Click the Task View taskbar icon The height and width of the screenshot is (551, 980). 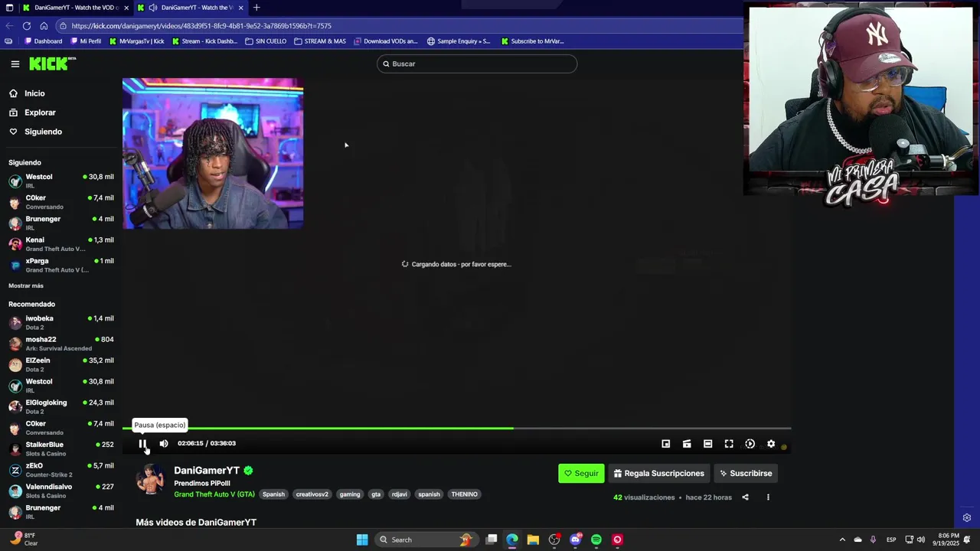[x=492, y=540]
